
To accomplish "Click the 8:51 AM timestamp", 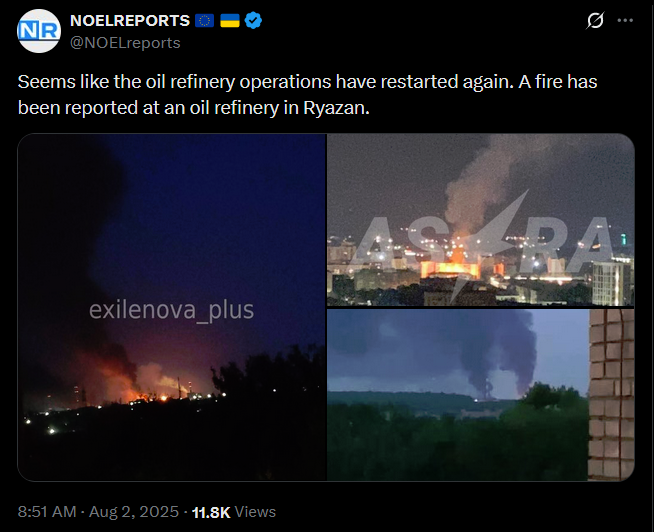I will [x=47, y=512].
